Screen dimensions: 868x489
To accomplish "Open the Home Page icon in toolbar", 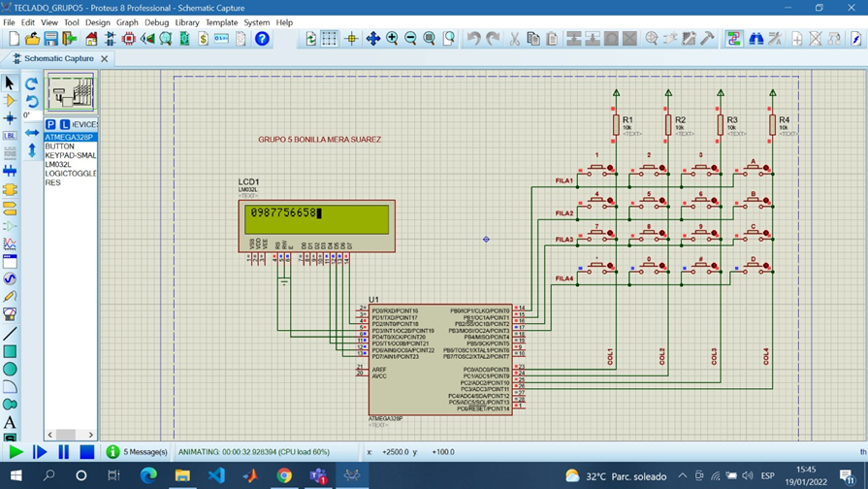I will tap(91, 39).
